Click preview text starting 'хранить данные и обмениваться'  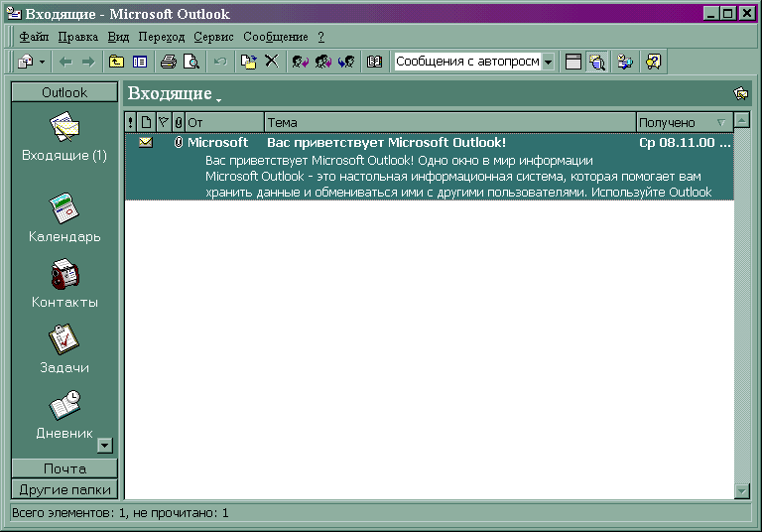click(458, 193)
